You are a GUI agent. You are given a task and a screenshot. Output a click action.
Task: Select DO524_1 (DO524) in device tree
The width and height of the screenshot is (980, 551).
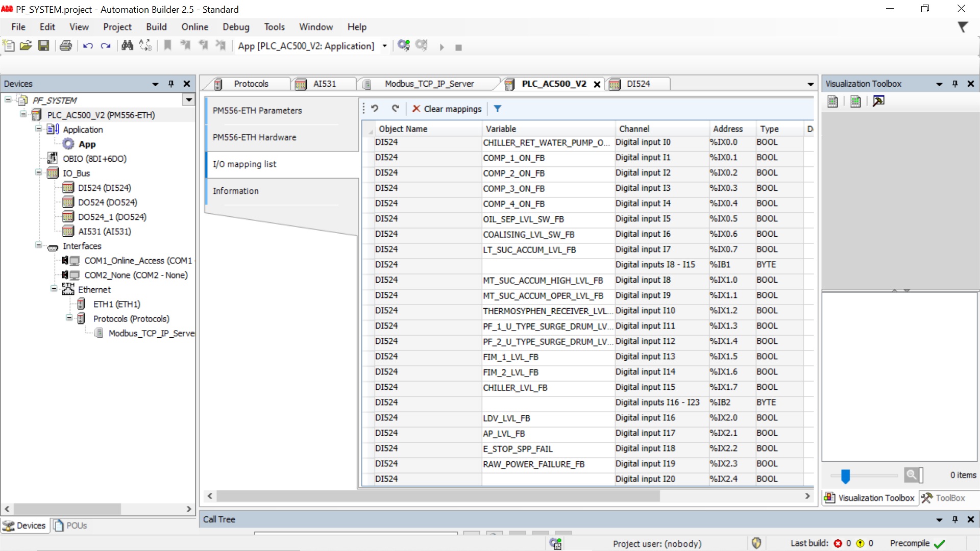112,217
